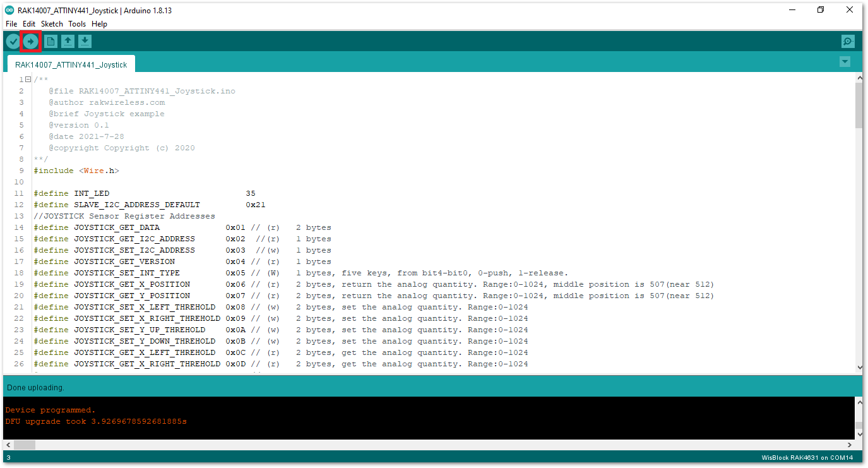
Task: Open the Sketch menu
Action: (52, 24)
